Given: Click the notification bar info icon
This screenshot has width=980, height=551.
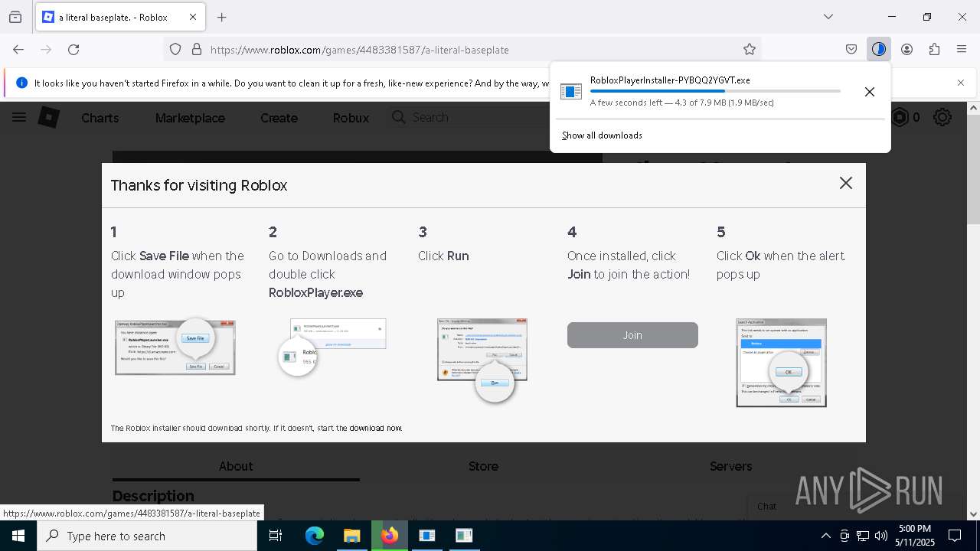Looking at the screenshot, I should (21, 83).
